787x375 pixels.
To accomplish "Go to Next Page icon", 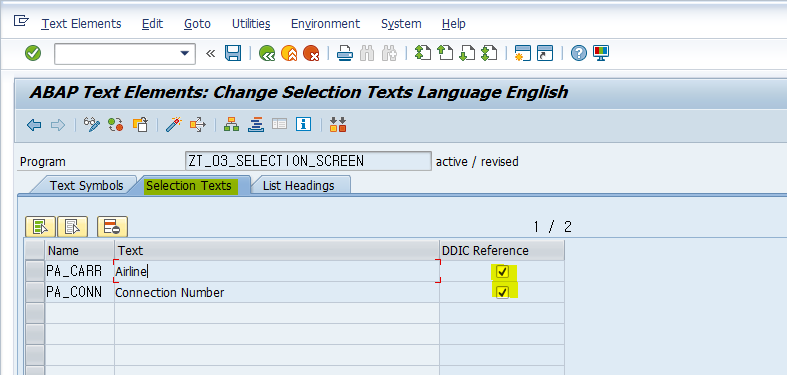I will (467, 53).
